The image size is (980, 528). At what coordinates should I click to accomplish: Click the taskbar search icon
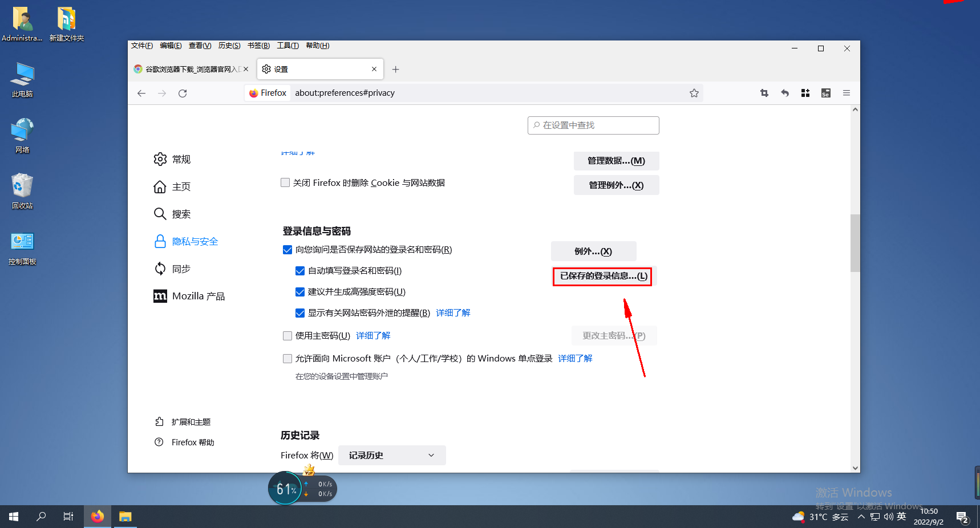41,517
